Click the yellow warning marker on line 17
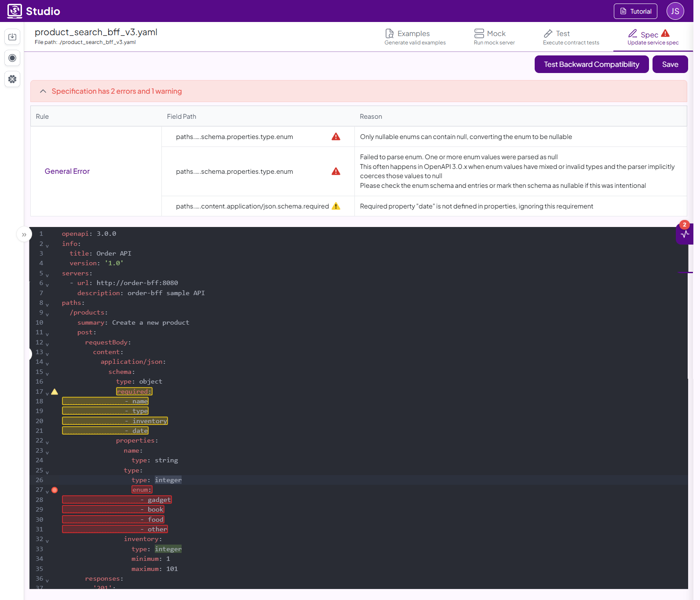 click(55, 391)
